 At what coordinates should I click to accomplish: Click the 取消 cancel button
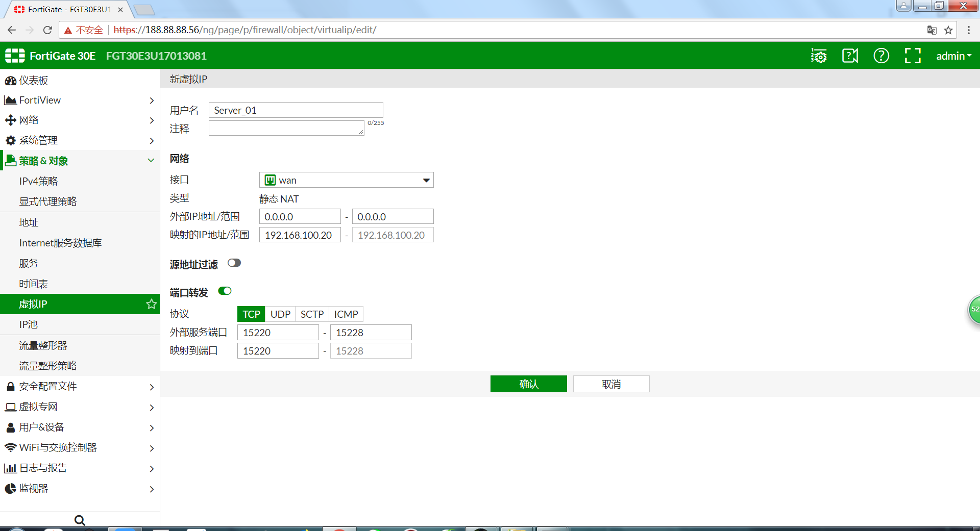coord(611,384)
